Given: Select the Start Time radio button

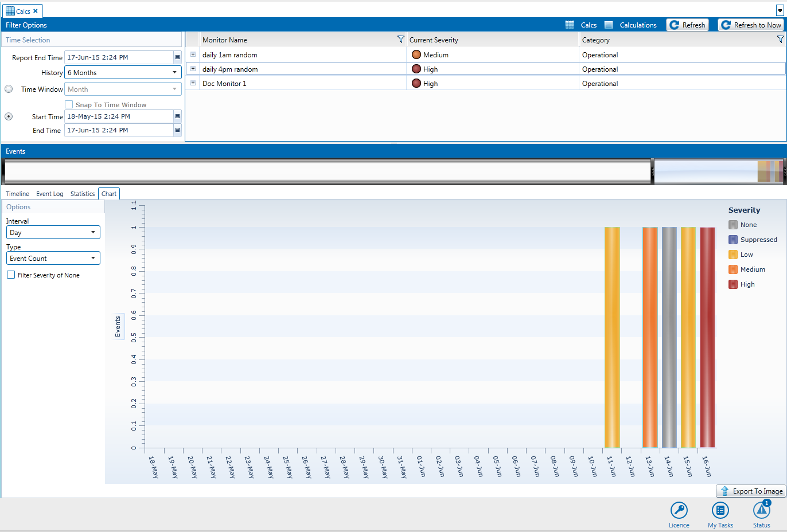Looking at the screenshot, I should point(9,116).
